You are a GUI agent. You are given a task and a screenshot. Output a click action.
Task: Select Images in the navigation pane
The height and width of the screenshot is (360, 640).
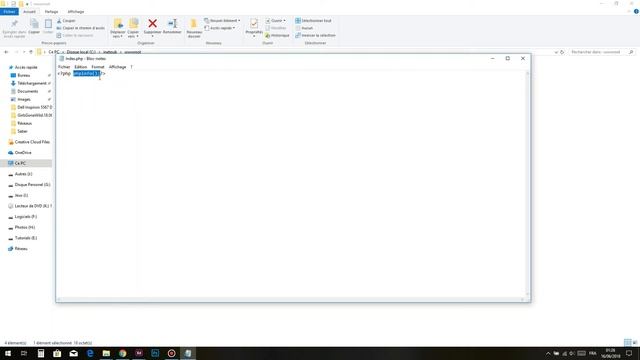pos(23,99)
